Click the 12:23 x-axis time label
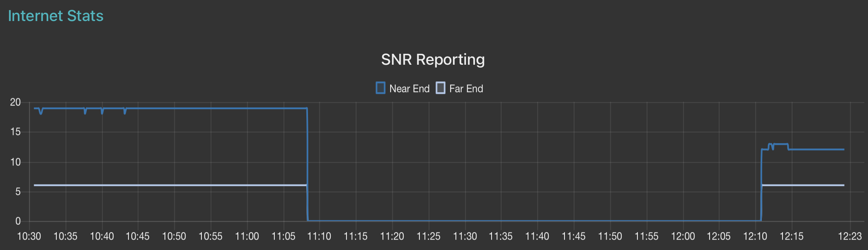The width and height of the screenshot is (868, 250). click(849, 236)
